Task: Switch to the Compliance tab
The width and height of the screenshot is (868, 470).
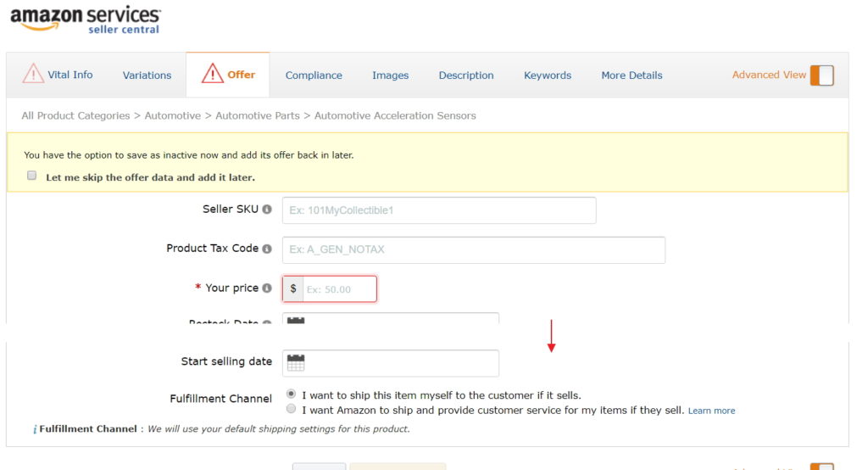Action: (x=314, y=76)
